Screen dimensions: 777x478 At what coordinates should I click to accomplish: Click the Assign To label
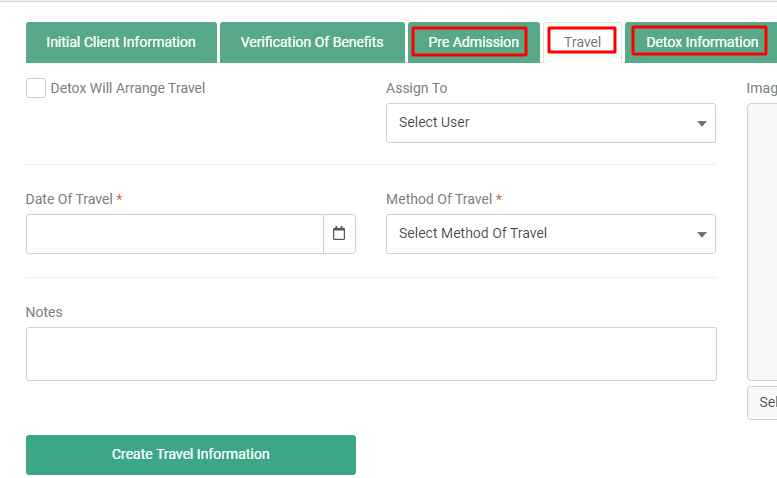(417, 88)
